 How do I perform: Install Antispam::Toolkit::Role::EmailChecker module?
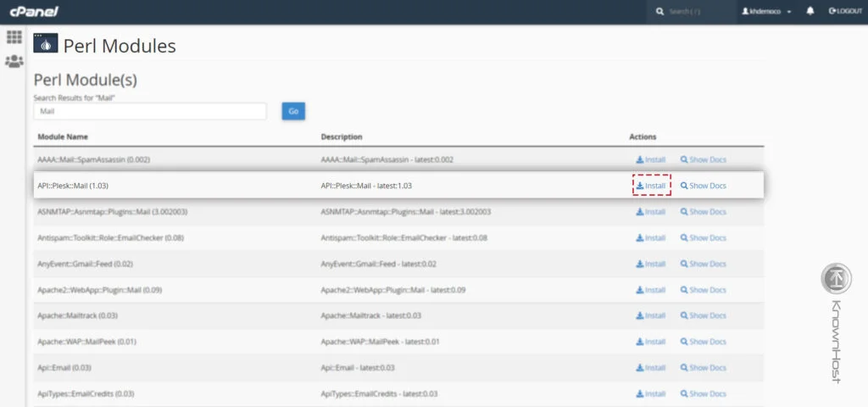tap(650, 237)
